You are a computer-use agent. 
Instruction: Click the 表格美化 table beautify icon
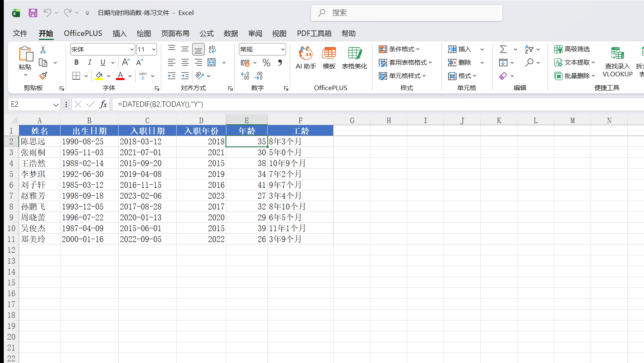(355, 58)
